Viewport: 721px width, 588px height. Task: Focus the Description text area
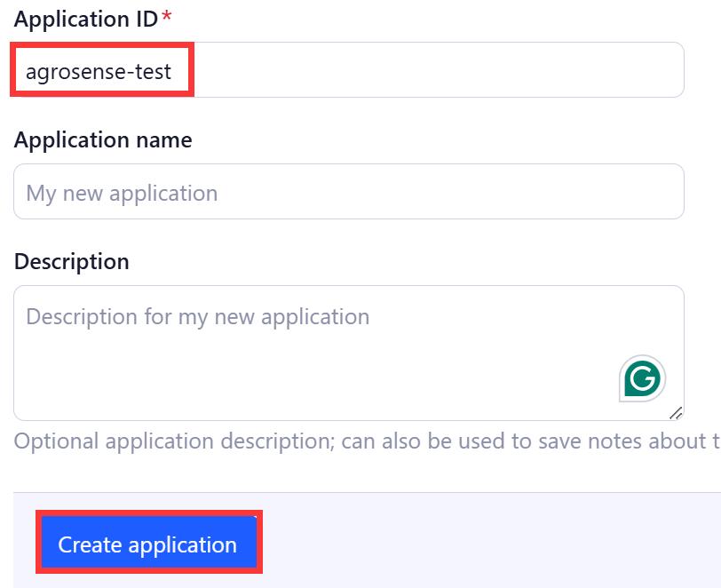pyautogui.click(x=349, y=353)
